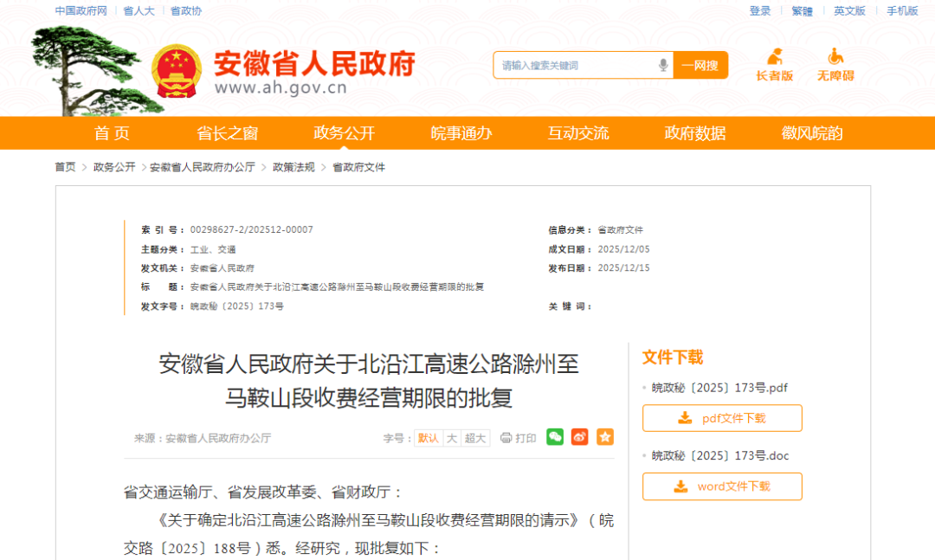Click the 一网搜 search button
This screenshot has width=935, height=560.
pyautogui.click(x=700, y=65)
